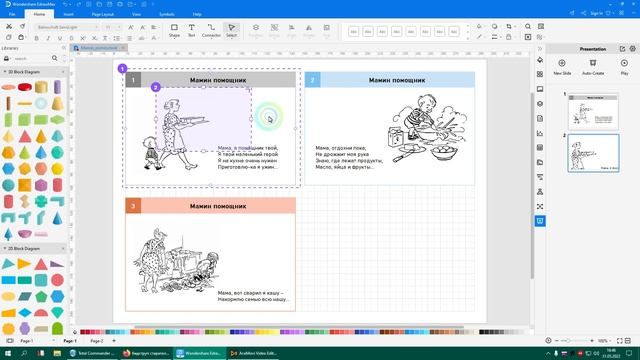Pick the purple 3D cylinder shape in library
This screenshot has height=360, width=640.
57,87
